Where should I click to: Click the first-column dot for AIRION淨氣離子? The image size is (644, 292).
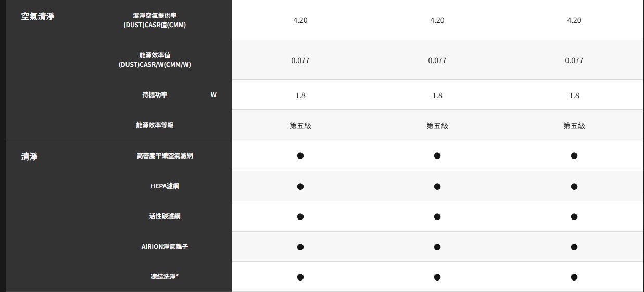pos(300,247)
